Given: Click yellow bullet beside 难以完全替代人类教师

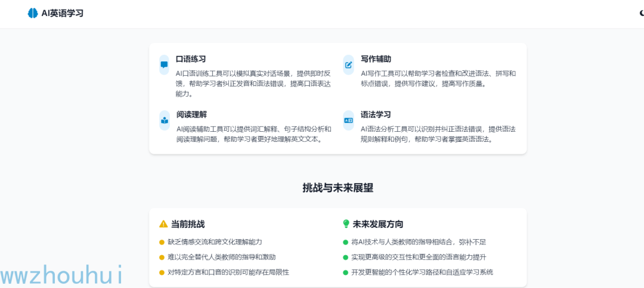Looking at the screenshot, I should pos(162,258).
